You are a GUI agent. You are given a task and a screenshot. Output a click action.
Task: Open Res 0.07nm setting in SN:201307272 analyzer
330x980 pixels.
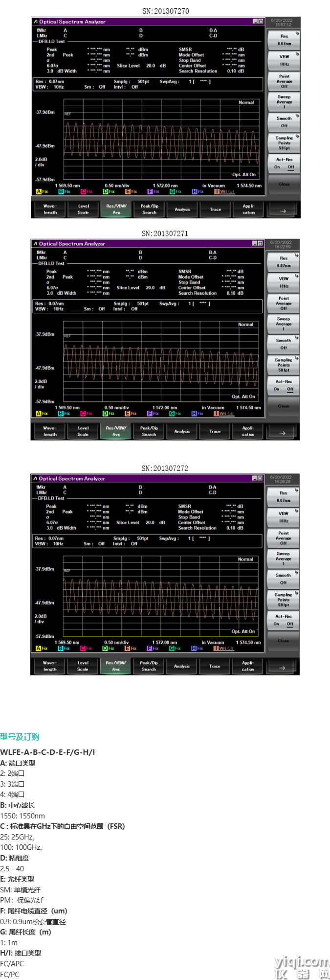[284, 496]
